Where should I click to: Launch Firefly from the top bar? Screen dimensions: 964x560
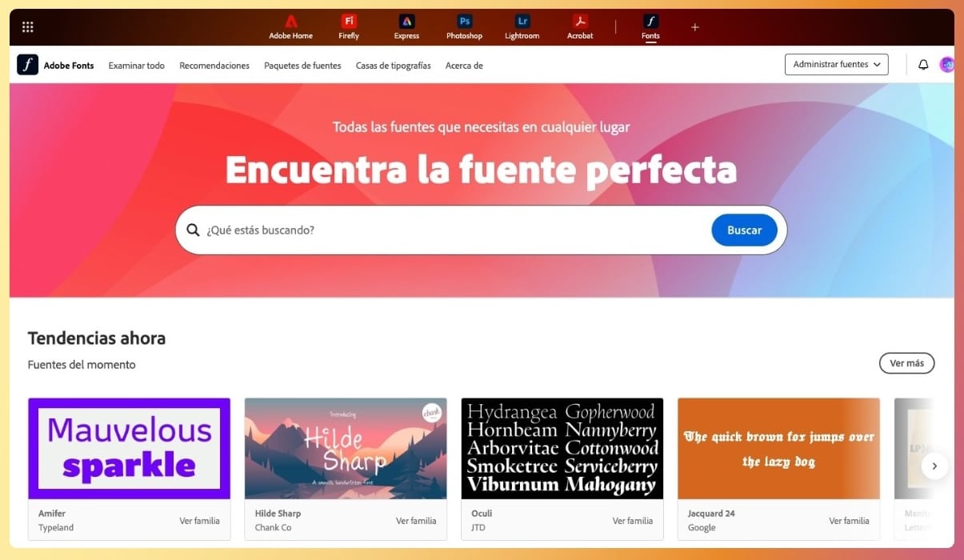coord(349,27)
